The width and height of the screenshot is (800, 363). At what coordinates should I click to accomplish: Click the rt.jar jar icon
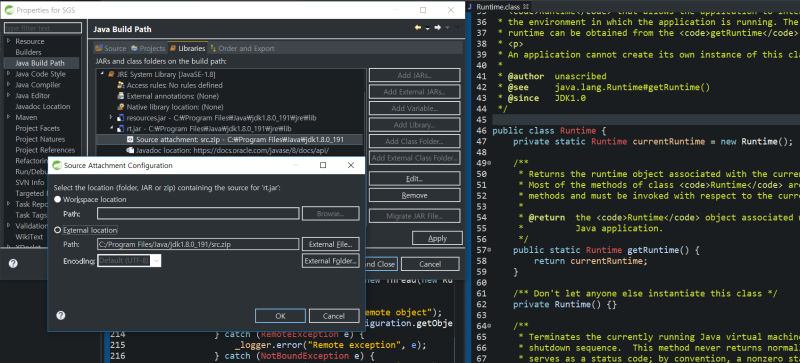pos(121,128)
